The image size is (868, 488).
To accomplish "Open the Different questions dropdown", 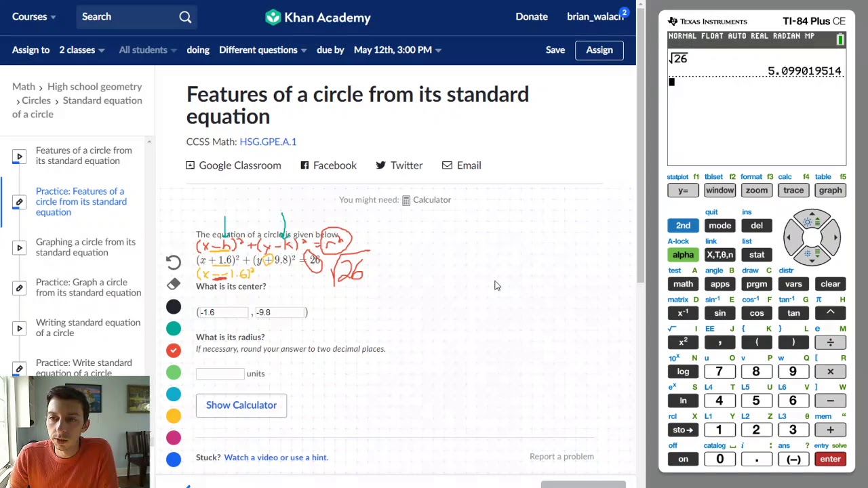I will click(263, 50).
